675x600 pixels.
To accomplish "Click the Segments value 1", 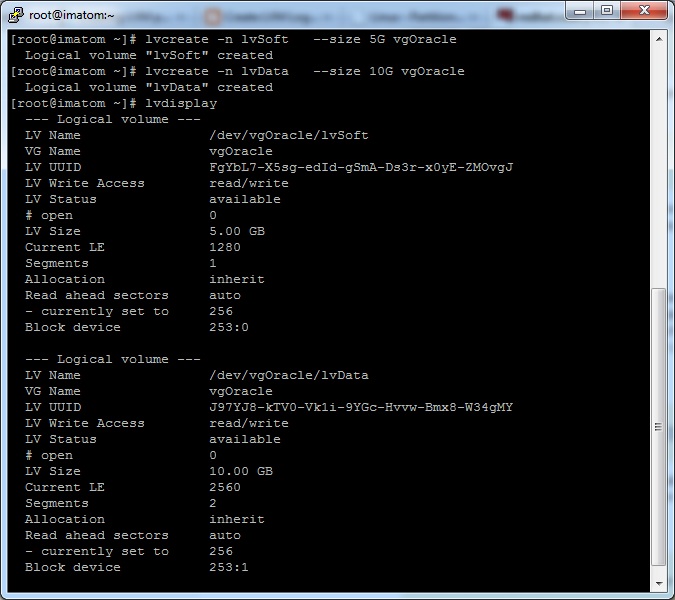I will click(213, 263).
